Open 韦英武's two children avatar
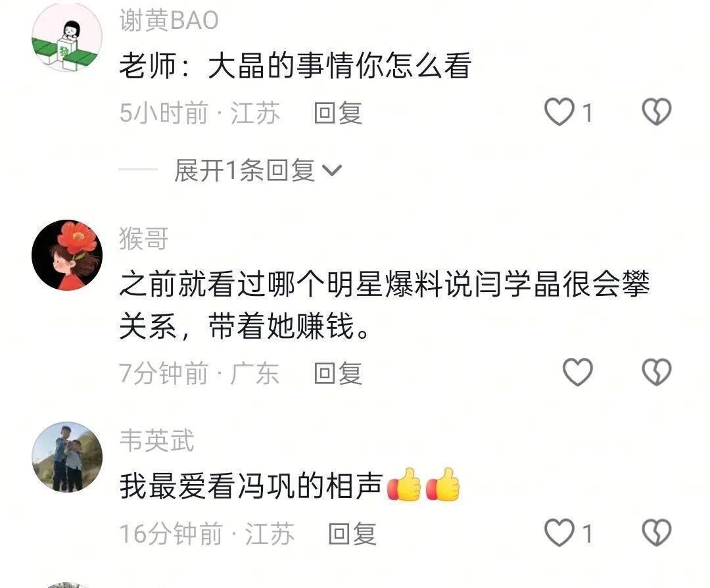Viewport: 710px width, 588px height. (67, 457)
